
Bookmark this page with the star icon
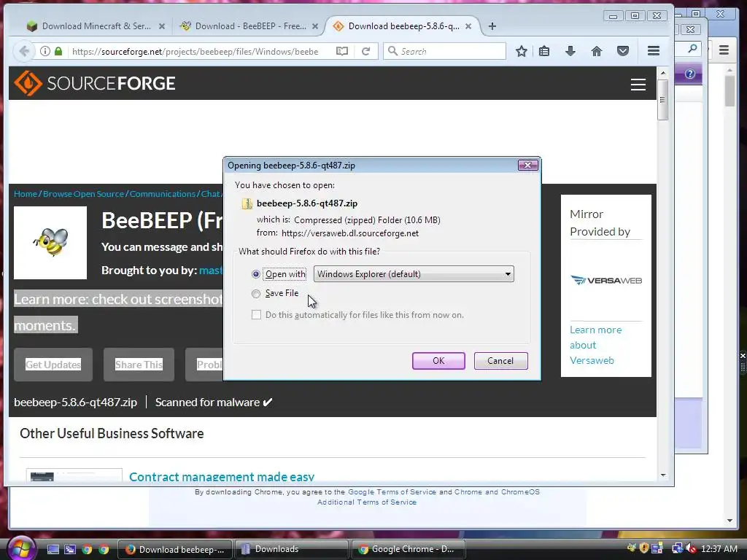(521, 52)
